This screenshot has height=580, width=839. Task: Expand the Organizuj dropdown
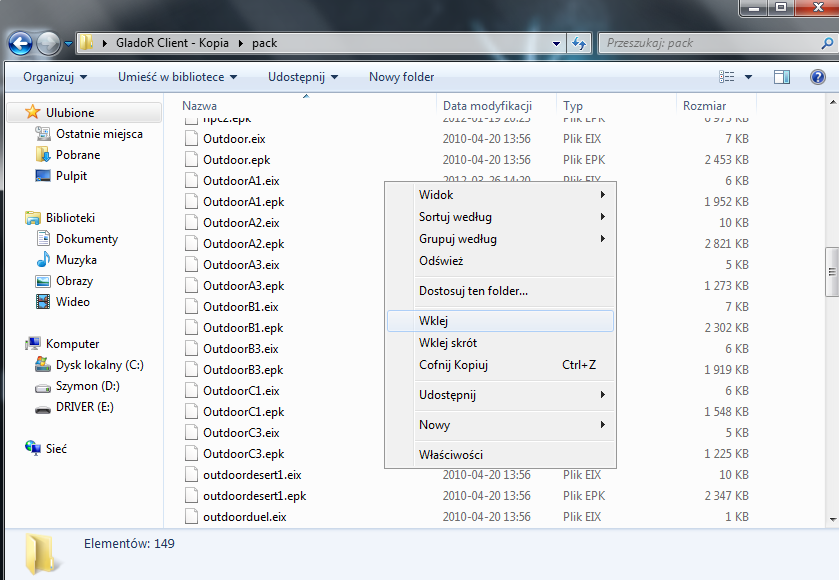click(x=55, y=77)
